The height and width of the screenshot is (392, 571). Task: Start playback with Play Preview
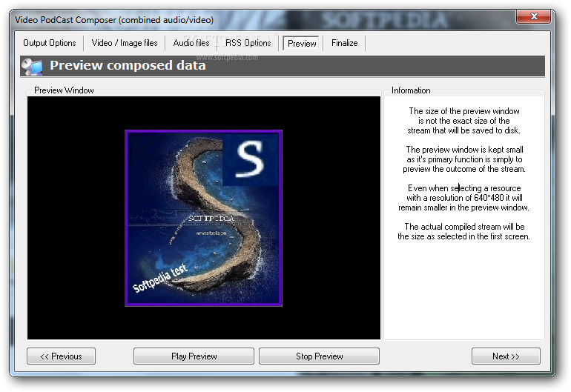pos(194,356)
